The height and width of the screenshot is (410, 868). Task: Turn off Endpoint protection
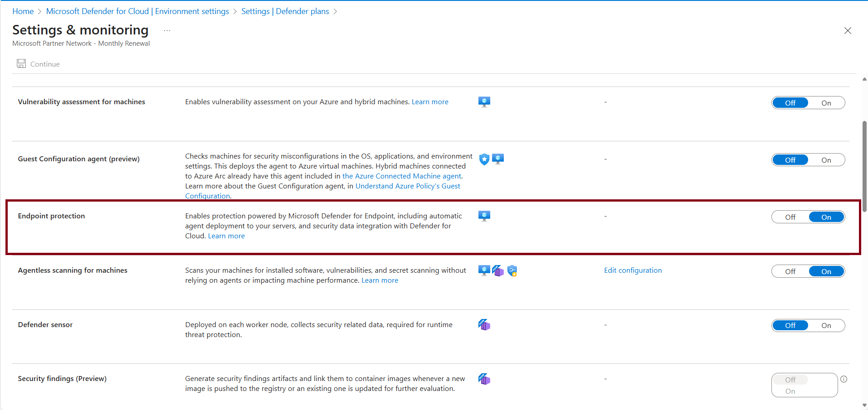(790, 217)
